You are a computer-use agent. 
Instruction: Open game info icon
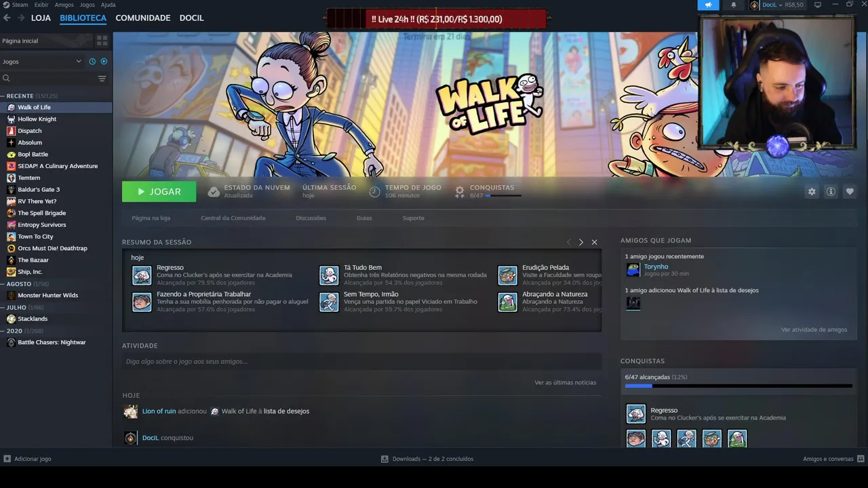[831, 192]
